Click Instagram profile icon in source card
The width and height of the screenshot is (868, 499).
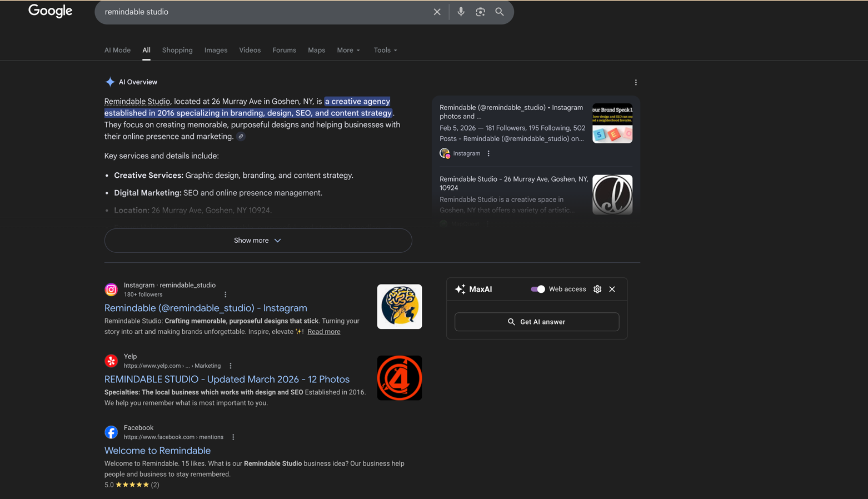point(445,153)
